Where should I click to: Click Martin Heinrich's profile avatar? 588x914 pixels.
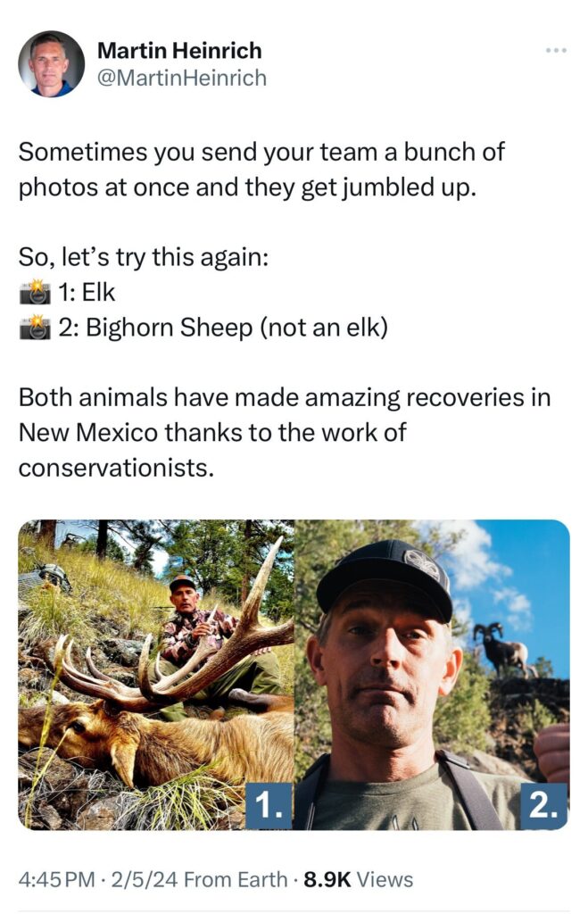tap(51, 64)
